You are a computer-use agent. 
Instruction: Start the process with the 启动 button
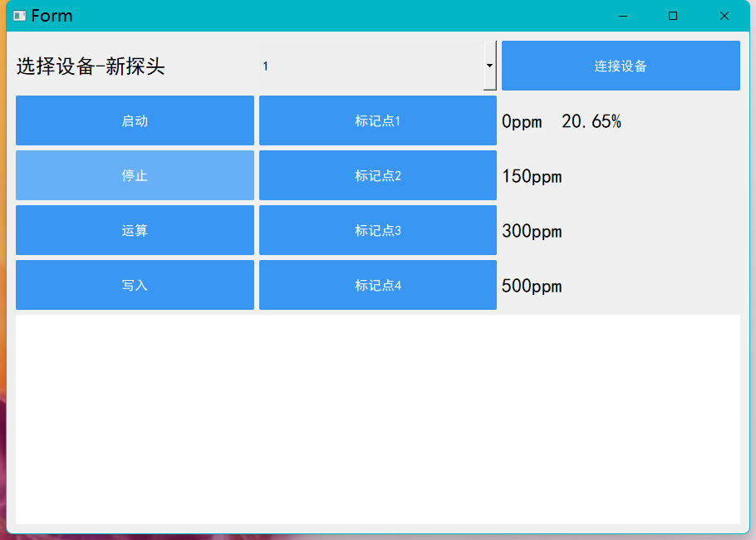point(135,120)
